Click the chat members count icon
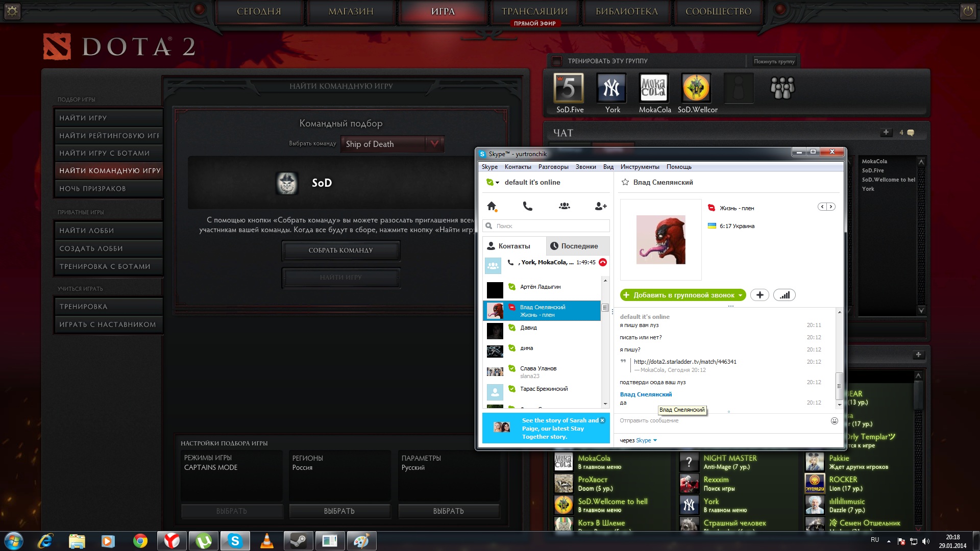This screenshot has height=551, width=980. tap(906, 133)
